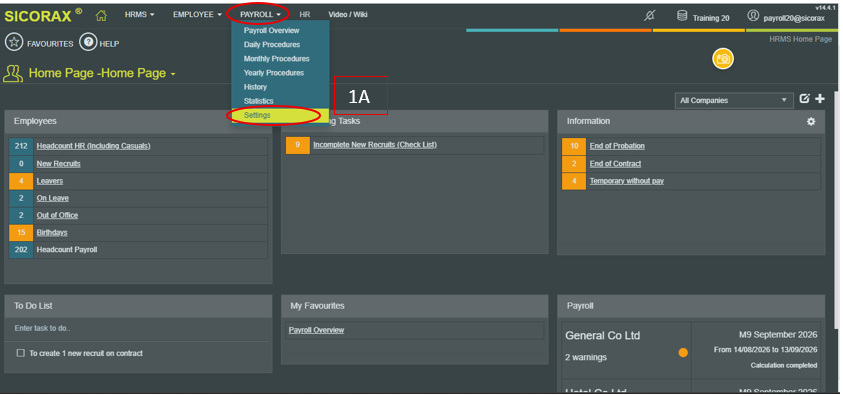The width and height of the screenshot is (843, 396).
Task: Click the 'Calculation completed' status text
Action: coord(784,365)
